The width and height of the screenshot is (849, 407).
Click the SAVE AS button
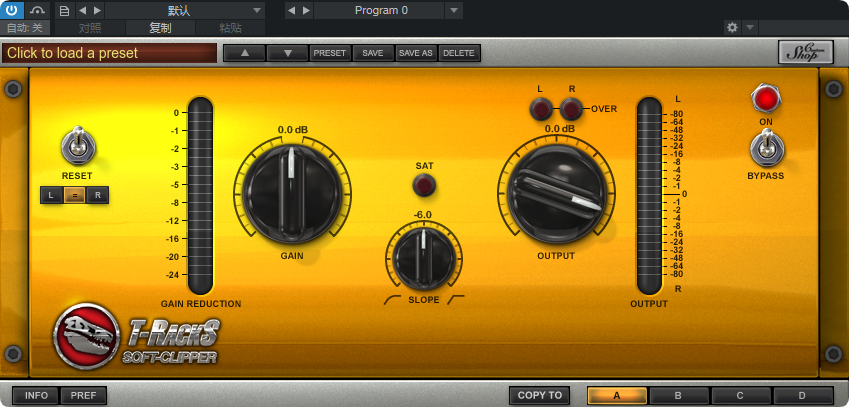pyautogui.click(x=416, y=53)
